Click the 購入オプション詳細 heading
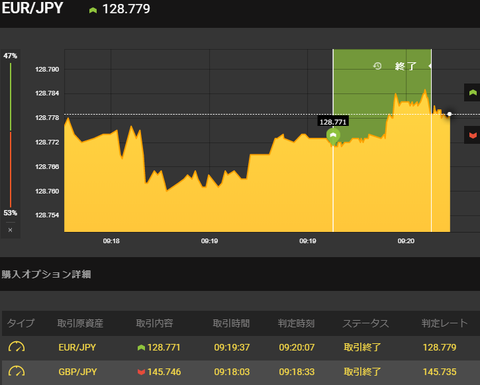Screen dimensions: 480x385 (x=46, y=274)
